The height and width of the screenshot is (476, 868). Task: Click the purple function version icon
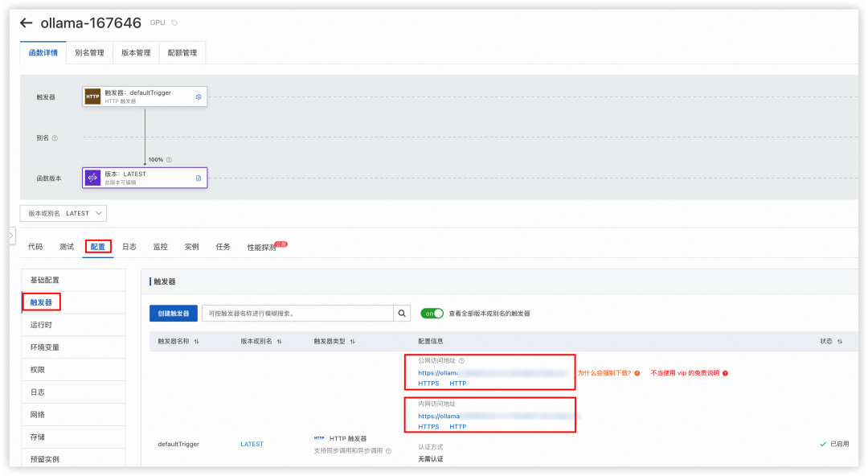point(92,178)
